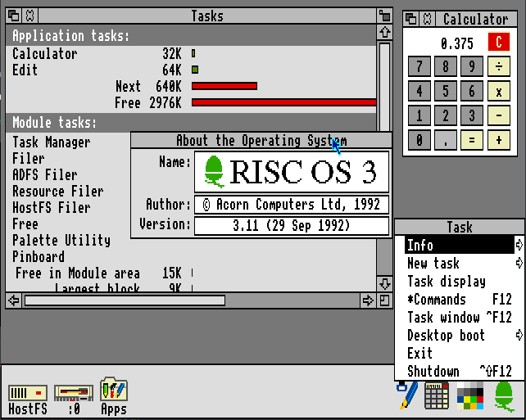Click the Edit 64K green memory bar
The image size is (526, 420).
(x=195, y=70)
